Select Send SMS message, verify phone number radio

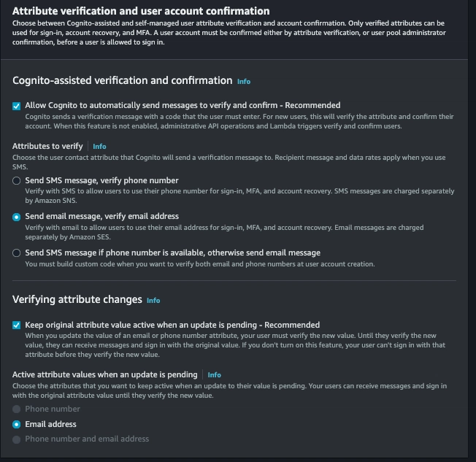tap(16, 181)
